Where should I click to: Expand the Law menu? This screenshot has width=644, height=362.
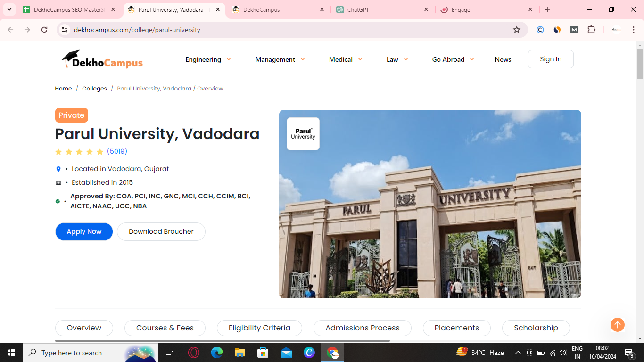pos(397,59)
